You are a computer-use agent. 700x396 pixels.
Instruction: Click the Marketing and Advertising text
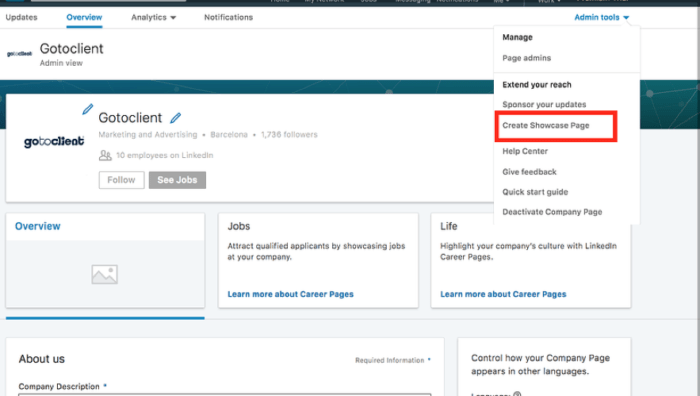tap(148, 135)
